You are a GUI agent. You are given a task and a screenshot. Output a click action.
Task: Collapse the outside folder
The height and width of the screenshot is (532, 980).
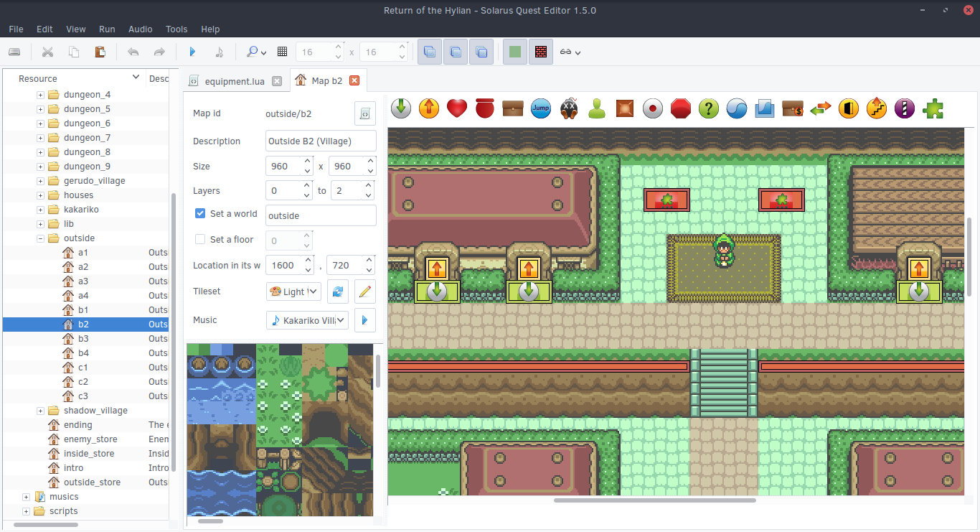[40, 238]
